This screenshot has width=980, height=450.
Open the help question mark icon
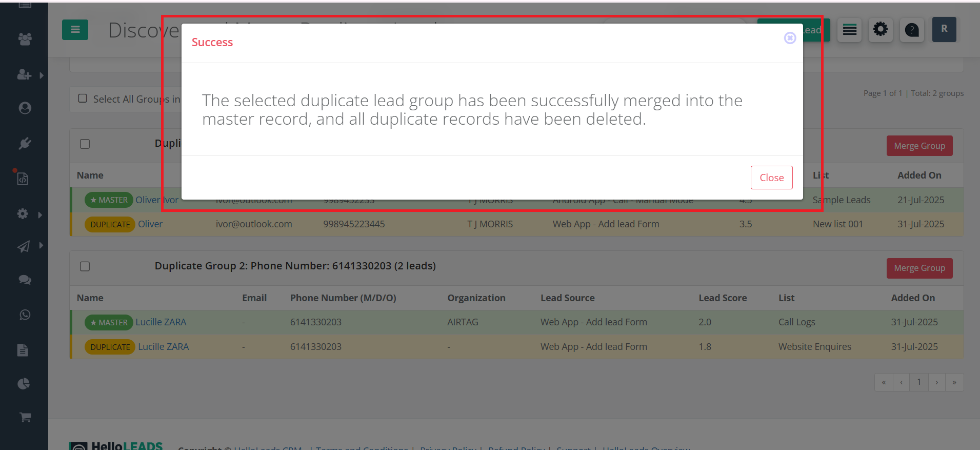click(x=912, y=30)
